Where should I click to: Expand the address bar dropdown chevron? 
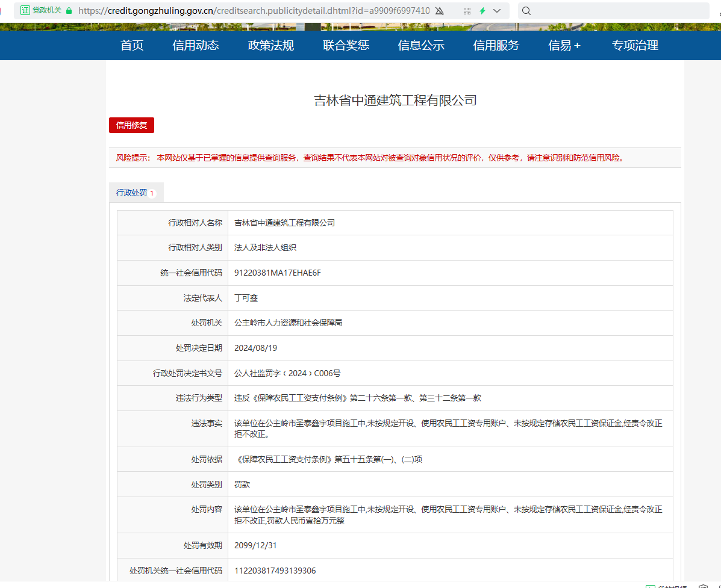pos(497,11)
